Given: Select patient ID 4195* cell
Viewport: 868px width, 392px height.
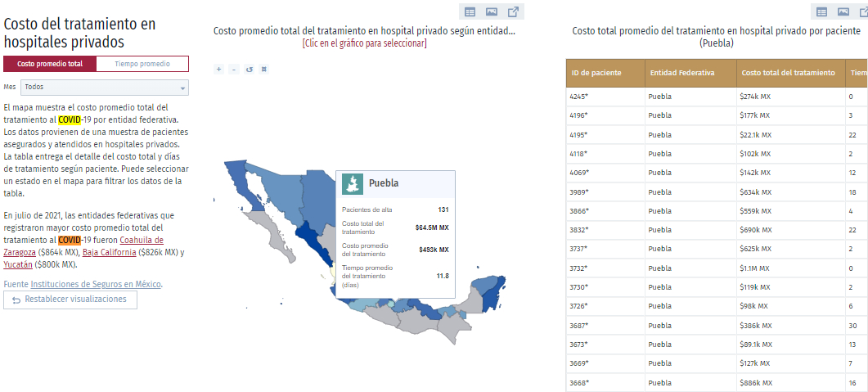Looking at the screenshot, I should coord(605,134).
